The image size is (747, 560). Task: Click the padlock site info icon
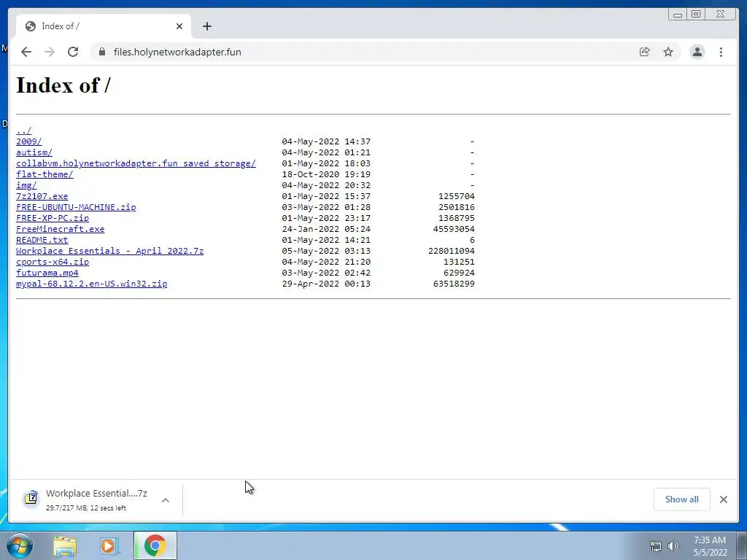point(102,52)
